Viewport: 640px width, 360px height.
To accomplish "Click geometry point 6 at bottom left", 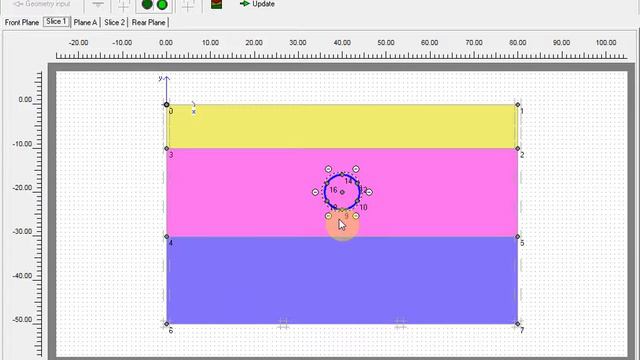I will pyautogui.click(x=167, y=324).
